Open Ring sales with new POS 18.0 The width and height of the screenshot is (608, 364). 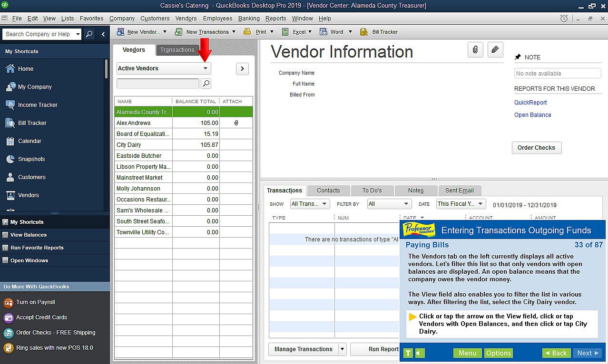[x=48, y=348]
